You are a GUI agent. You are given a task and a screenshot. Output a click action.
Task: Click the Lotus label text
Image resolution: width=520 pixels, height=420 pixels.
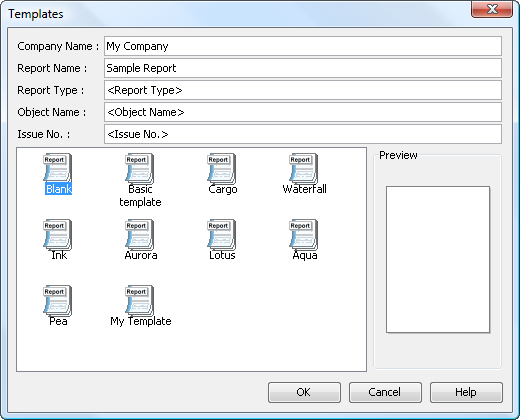[222, 255]
